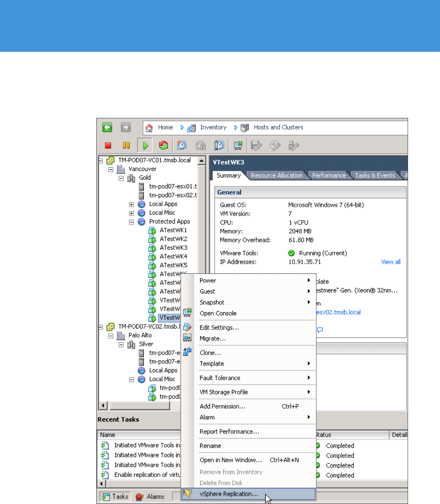440x504 pixels.
Task: Click the Migrate icon in context menu
Action: point(187,337)
